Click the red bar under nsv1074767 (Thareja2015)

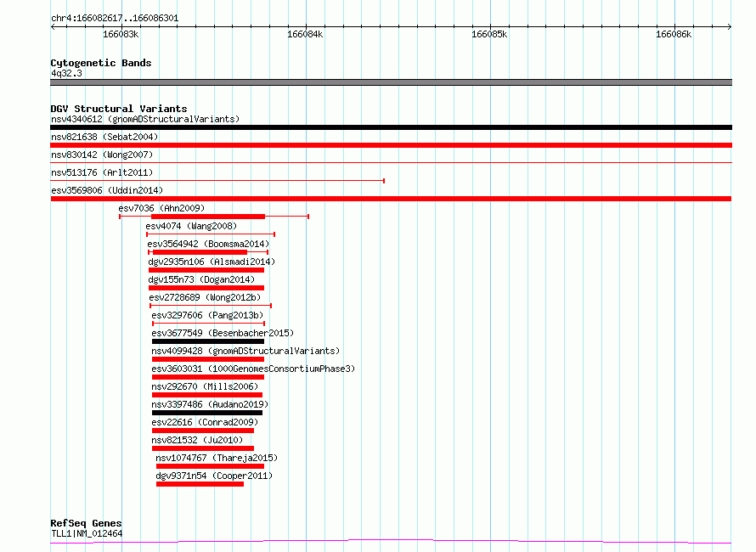210,466
